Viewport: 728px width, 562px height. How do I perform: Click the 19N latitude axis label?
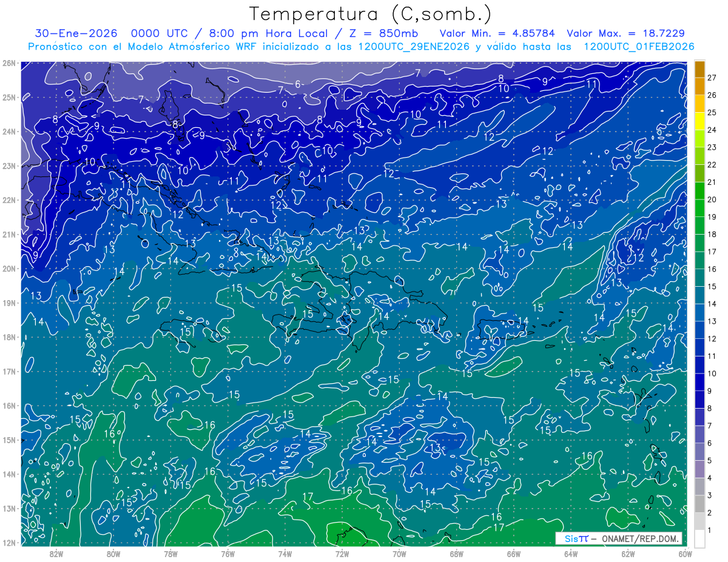pyautogui.click(x=8, y=303)
